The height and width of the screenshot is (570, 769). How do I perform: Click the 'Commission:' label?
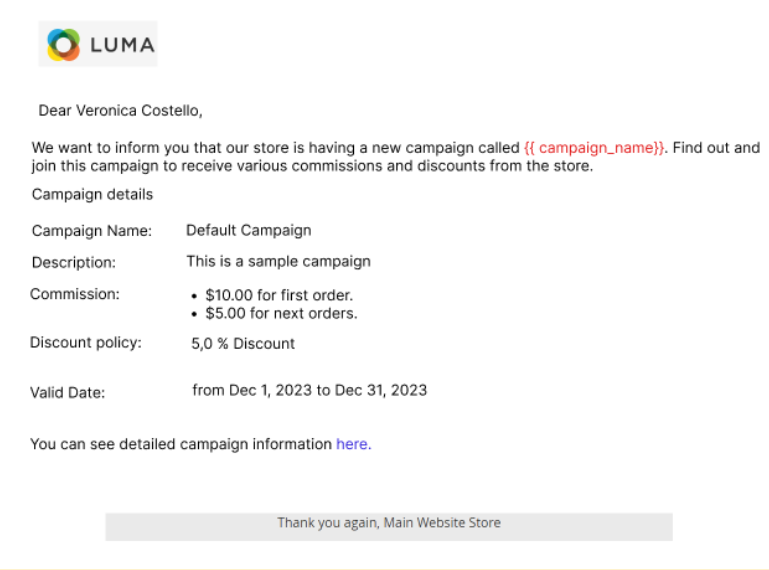pos(75,294)
